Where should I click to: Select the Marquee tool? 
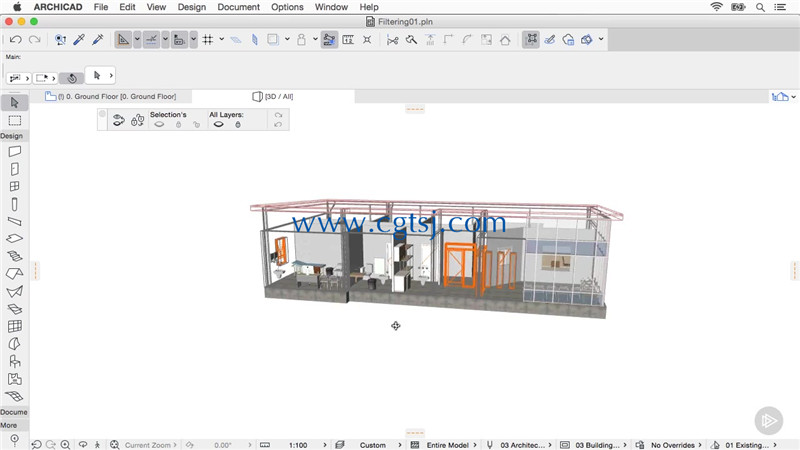pyautogui.click(x=14, y=120)
